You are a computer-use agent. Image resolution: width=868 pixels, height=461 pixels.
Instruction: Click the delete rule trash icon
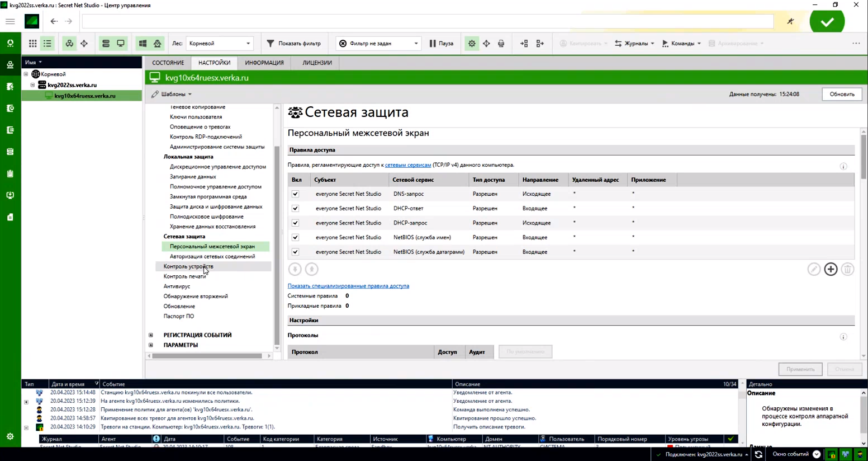pos(847,270)
